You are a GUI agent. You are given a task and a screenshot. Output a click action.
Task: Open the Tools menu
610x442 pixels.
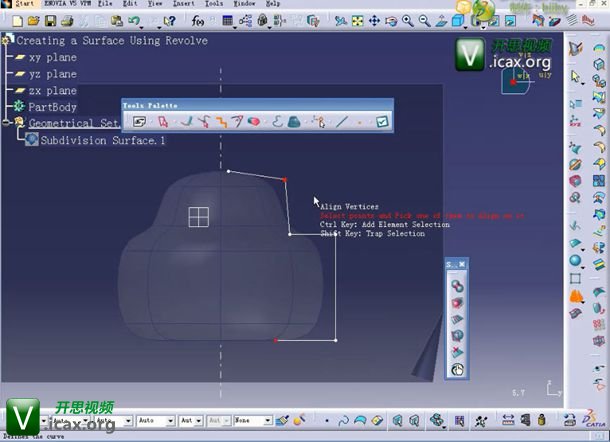212,4
